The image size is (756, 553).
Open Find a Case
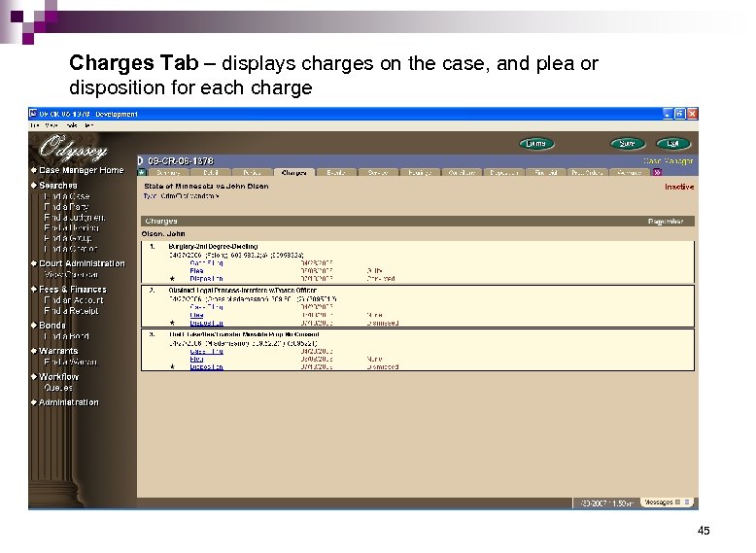66,196
